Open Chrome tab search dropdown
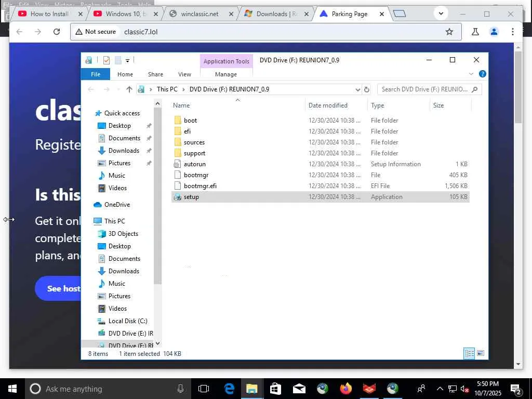This screenshot has height=399, width=532. 441,14
